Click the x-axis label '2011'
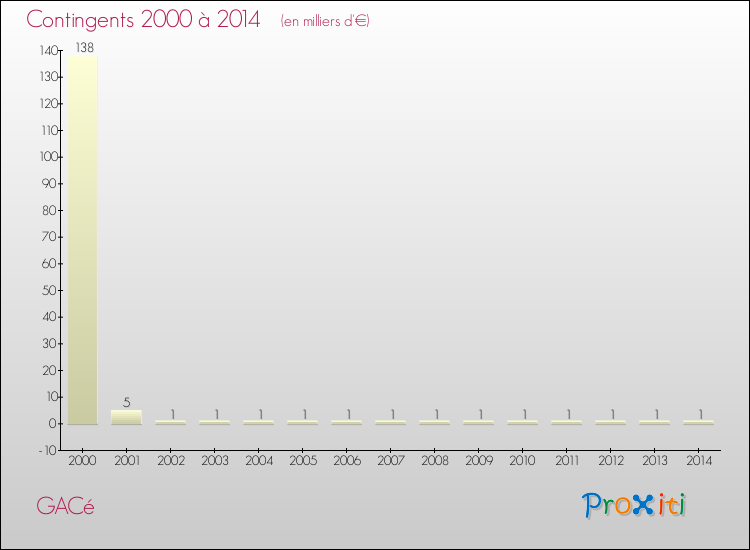The width and height of the screenshot is (750, 550). point(567,461)
